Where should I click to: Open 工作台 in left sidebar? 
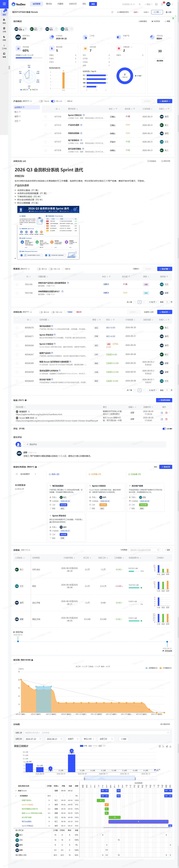point(4,46)
